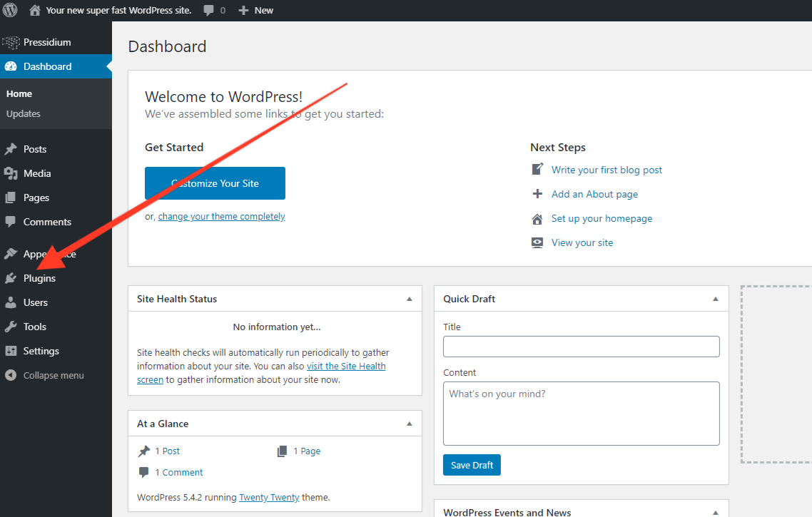Click the Comments bubble icon in sidebar

click(11, 222)
